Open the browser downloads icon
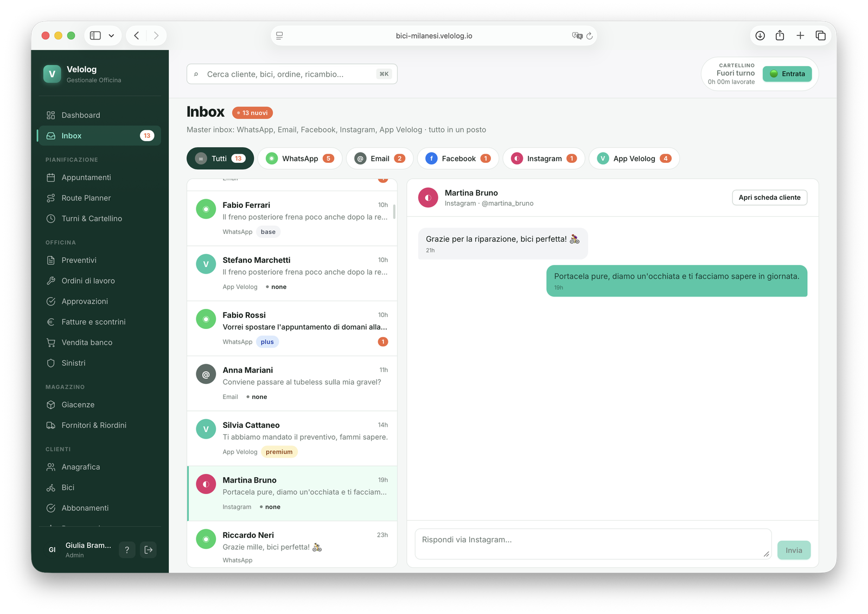Image resolution: width=868 pixels, height=614 pixels. pos(760,35)
